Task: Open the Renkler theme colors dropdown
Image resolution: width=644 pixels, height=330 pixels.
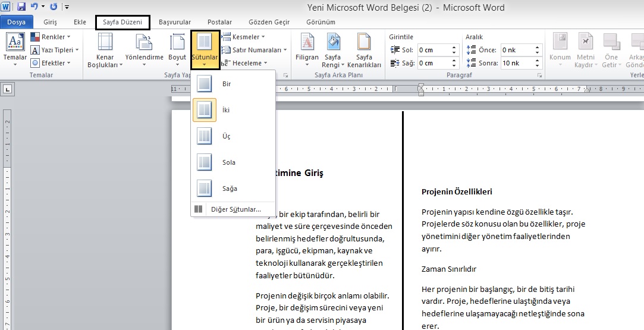Action: (51, 37)
